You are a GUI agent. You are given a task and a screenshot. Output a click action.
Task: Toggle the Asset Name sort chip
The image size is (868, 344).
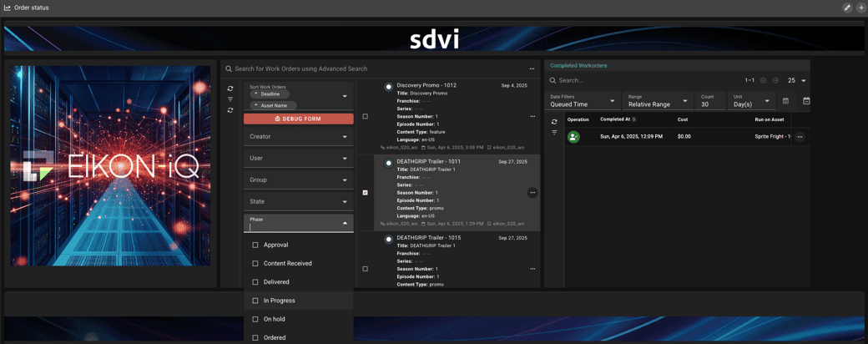274,105
